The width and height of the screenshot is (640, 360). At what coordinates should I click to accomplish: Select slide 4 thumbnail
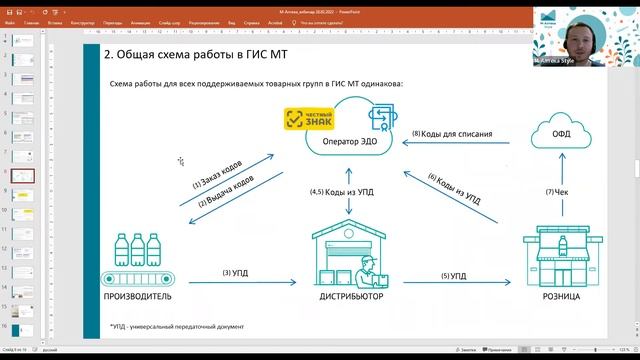[x=22, y=98]
